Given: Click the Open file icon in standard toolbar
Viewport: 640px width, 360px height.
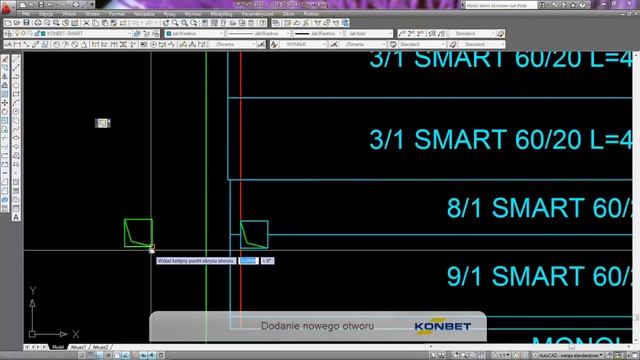Looking at the screenshot, I should (17, 23).
